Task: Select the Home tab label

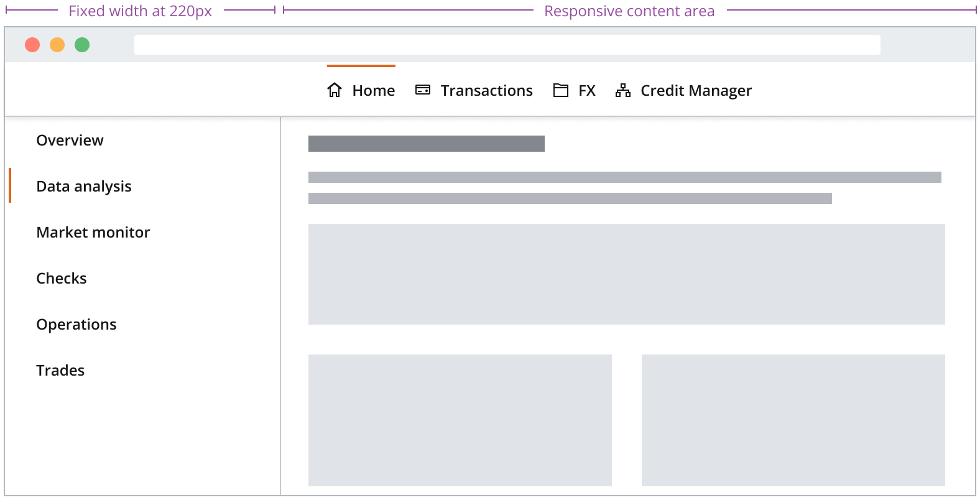Action: coord(373,91)
